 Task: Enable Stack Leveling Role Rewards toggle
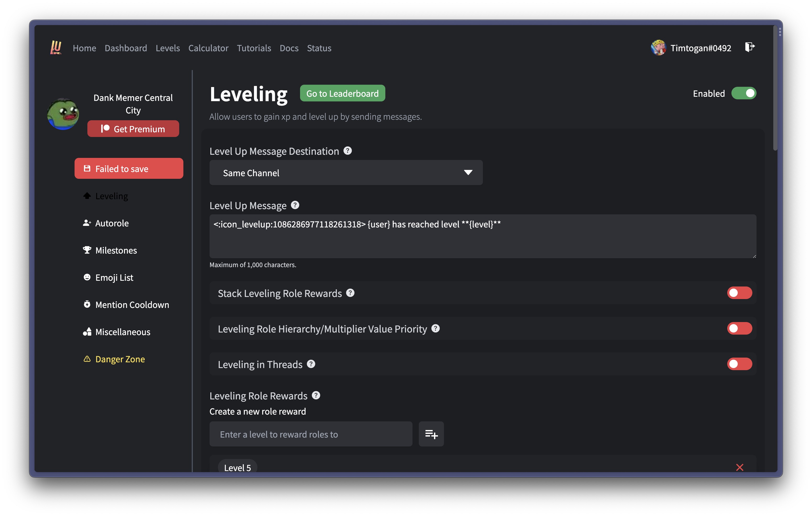click(739, 293)
